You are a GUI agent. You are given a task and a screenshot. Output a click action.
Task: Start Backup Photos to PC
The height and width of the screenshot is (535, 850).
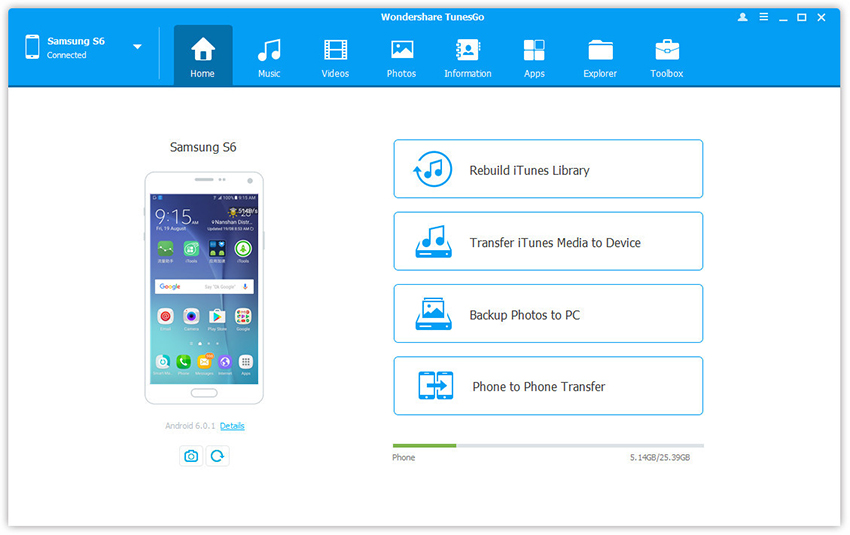[548, 314]
